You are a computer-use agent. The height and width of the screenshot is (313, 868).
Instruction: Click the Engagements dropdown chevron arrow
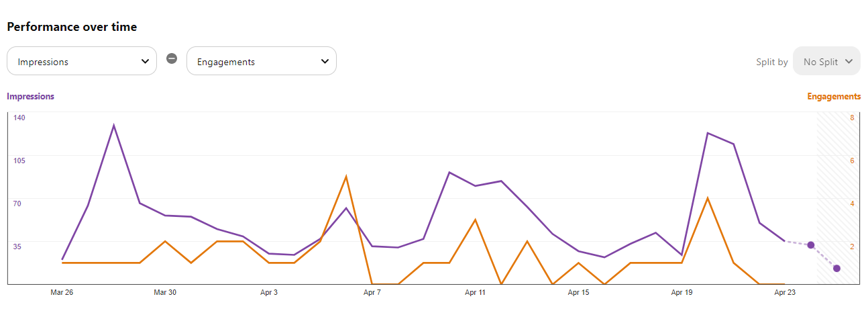pyautogui.click(x=325, y=61)
